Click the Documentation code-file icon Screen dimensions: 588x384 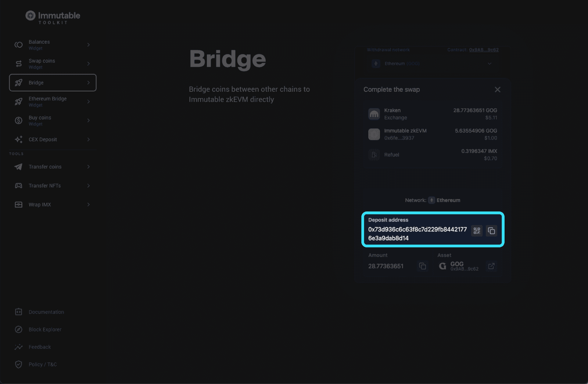click(18, 312)
